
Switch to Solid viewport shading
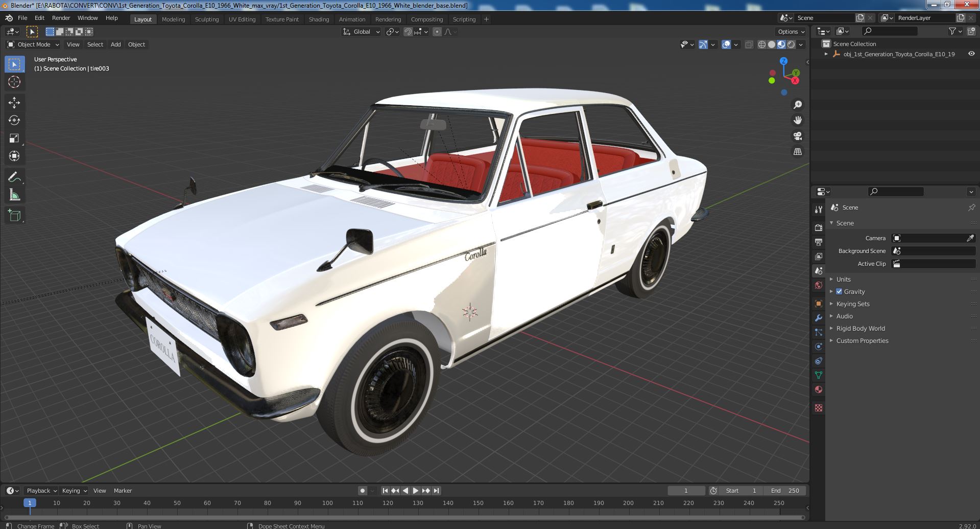tap(772, 44)
